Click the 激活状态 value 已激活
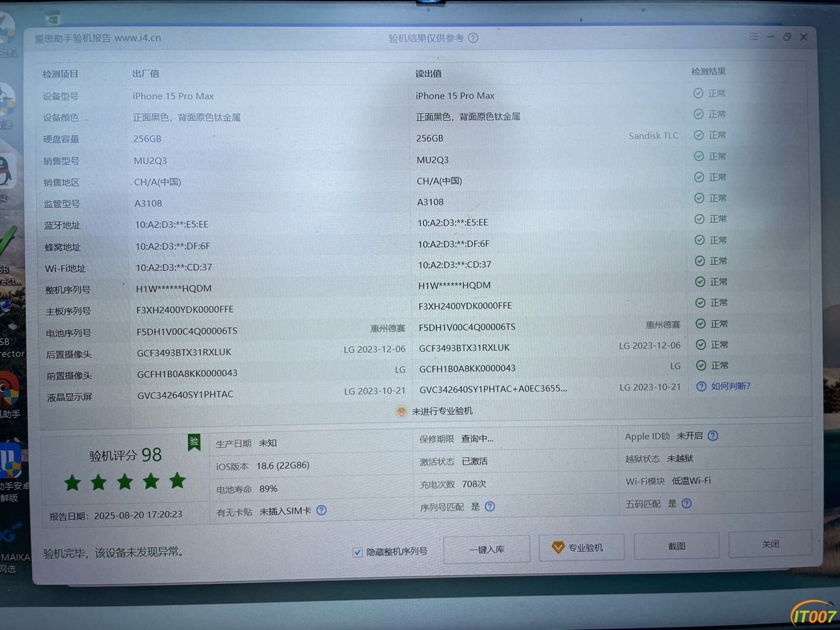This screenshot has height=630, width=840. coord(474,461)
